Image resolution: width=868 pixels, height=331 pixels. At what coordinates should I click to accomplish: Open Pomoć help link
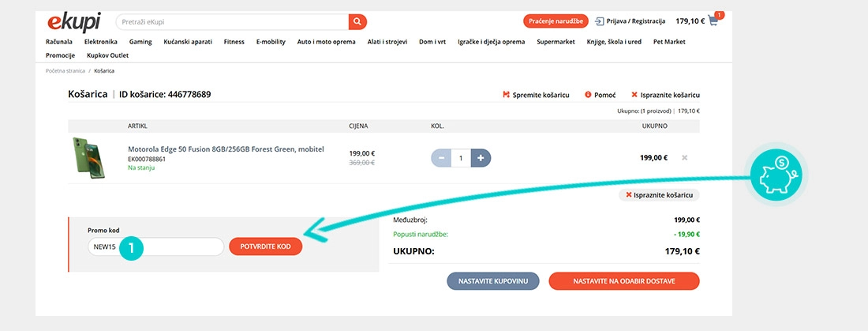click(x=600, y=95)
